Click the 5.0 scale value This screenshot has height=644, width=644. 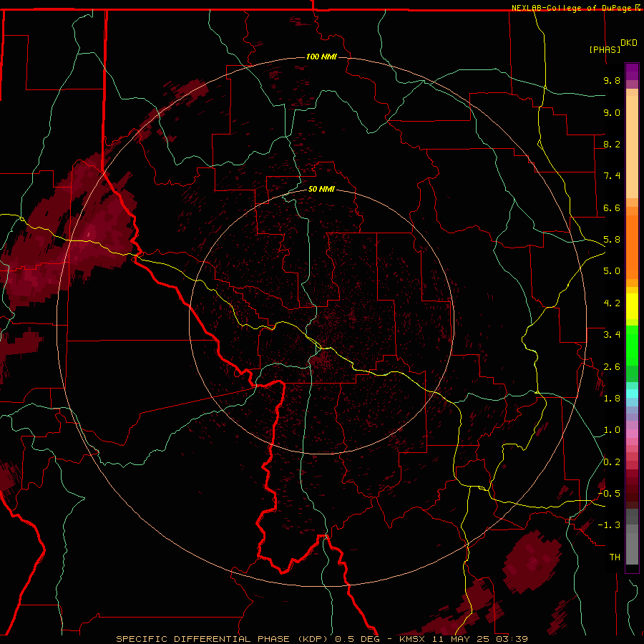(612, 271)
